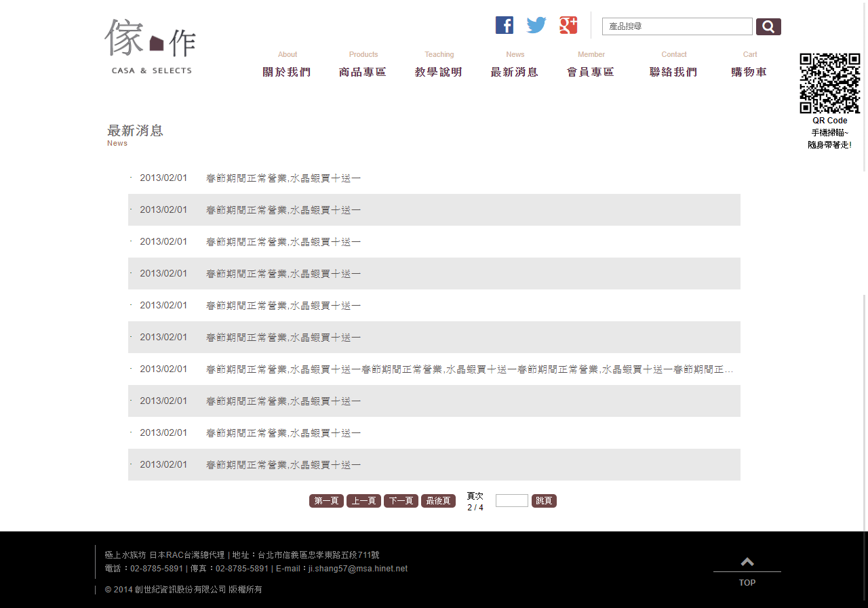The image size is (868, 608).
Task: Go to 第一頁 first page
Action: (326, 501)
